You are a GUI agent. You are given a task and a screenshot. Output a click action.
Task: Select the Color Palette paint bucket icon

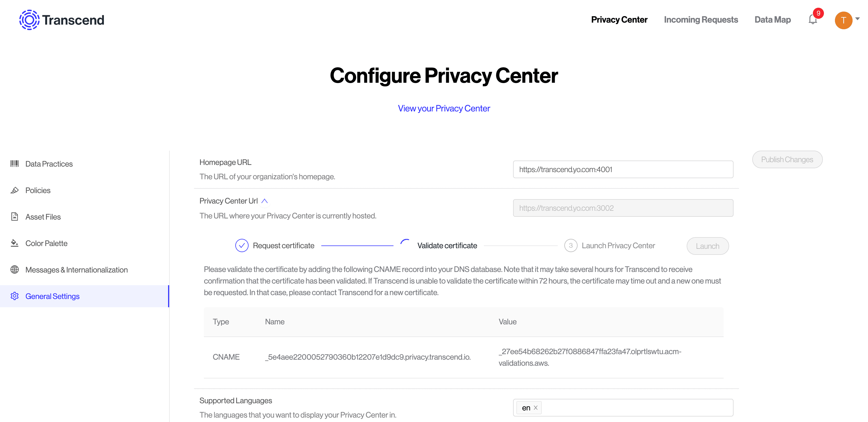(15, 243)
